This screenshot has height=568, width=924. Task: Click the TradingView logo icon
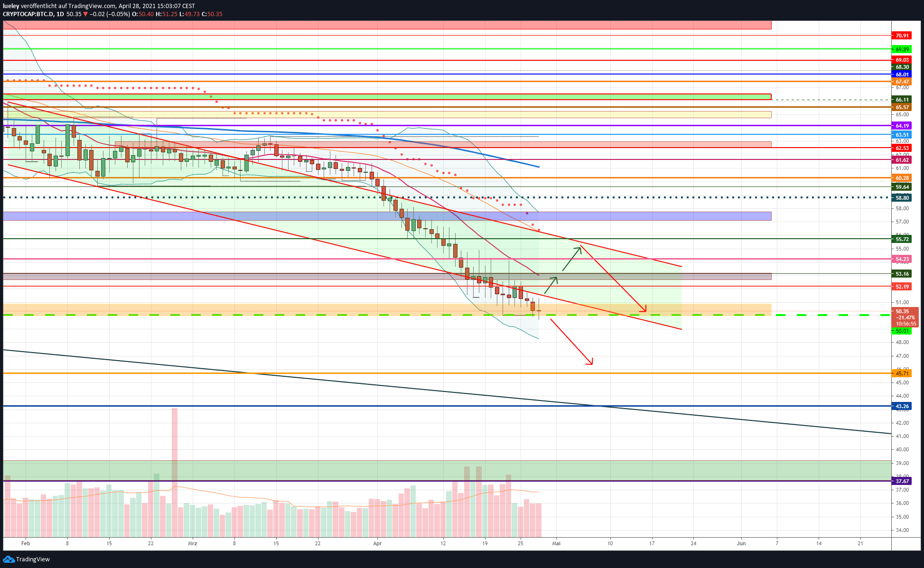9,559
